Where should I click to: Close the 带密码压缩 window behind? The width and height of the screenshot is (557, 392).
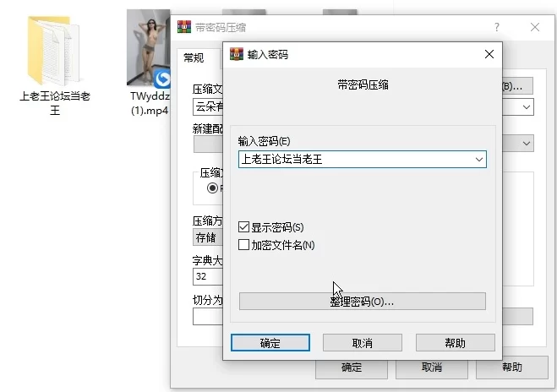[535, 27]
